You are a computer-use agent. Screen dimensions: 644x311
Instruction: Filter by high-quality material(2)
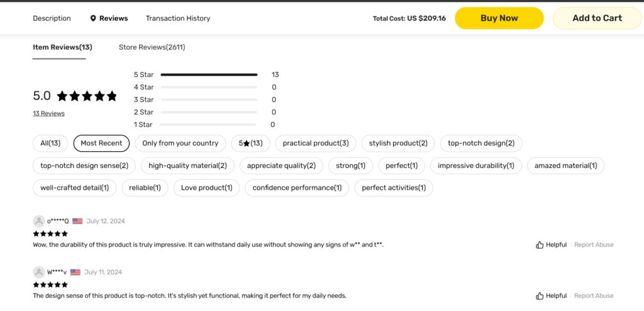coord(187,166)
